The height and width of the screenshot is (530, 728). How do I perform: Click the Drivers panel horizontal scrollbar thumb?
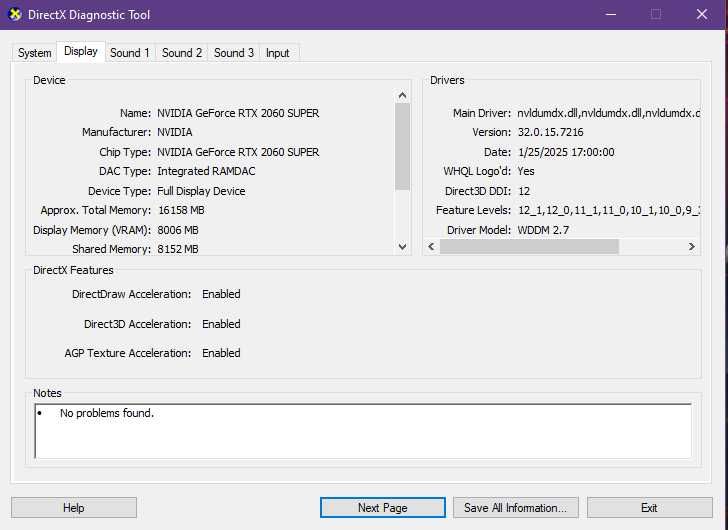coord(529,246)
